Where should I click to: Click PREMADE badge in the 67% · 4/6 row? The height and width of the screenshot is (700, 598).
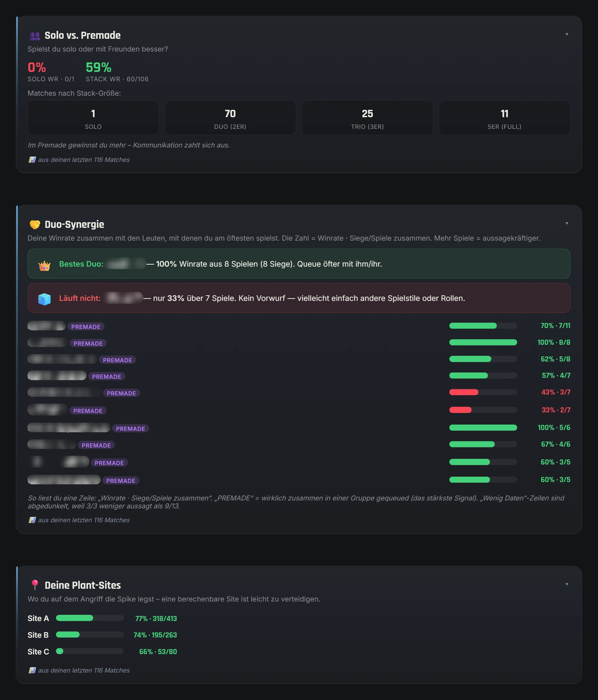(96, 445)
